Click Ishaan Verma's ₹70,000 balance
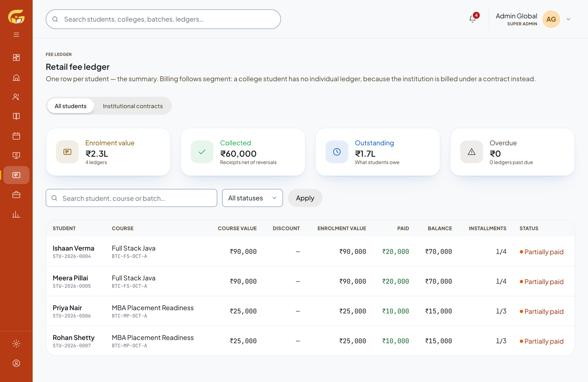Viewport: 588px width, 382px height. 439,252
